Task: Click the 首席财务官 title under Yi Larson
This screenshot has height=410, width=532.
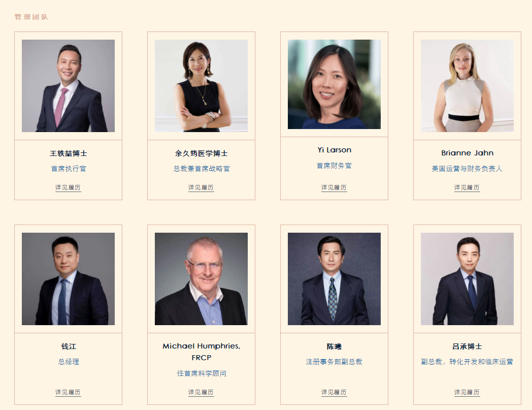Action: [334, 166]
